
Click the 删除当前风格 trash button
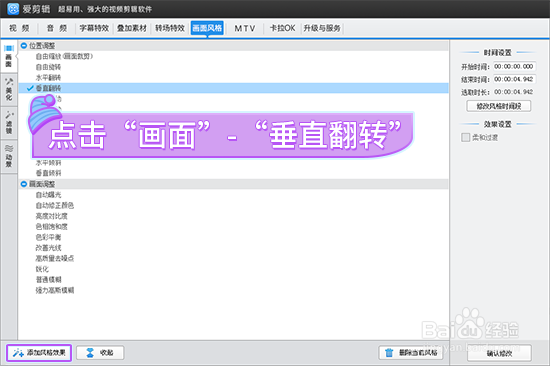(411, 353)
